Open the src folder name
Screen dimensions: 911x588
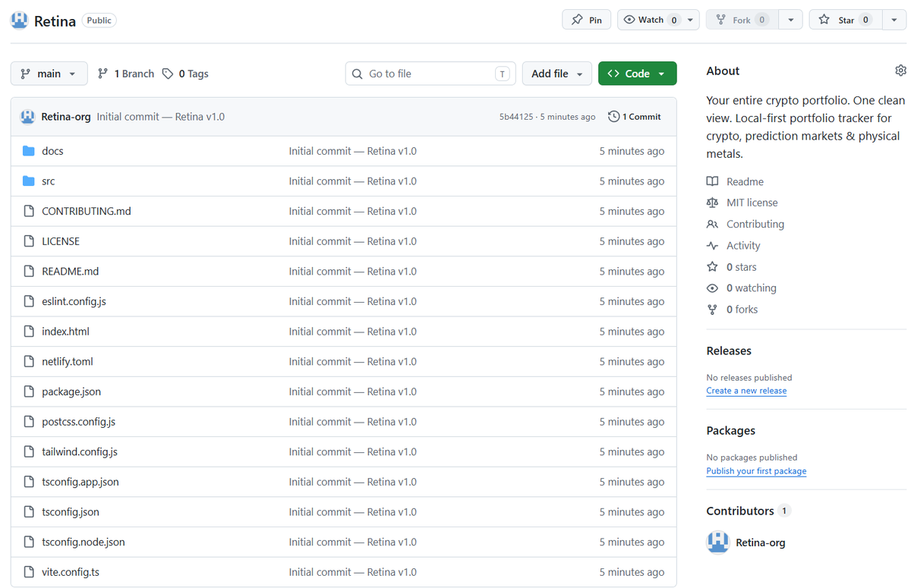49,181
